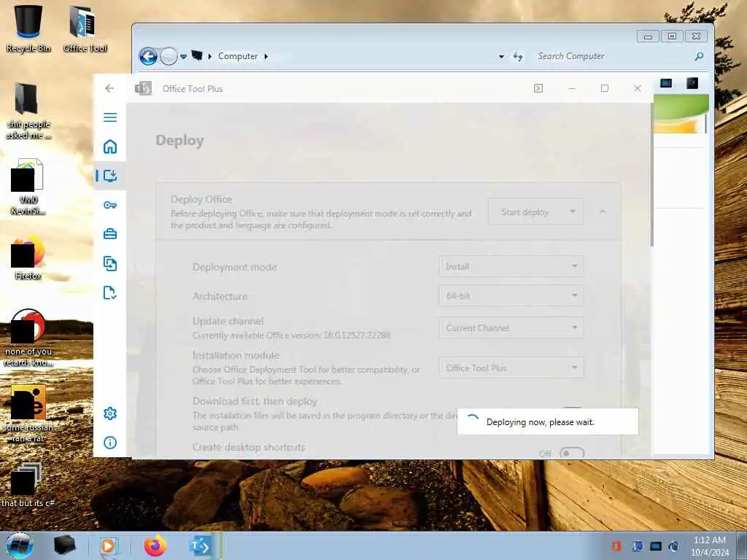
Task: Open Firefox from the taskbar
Action: coord(156,545)
